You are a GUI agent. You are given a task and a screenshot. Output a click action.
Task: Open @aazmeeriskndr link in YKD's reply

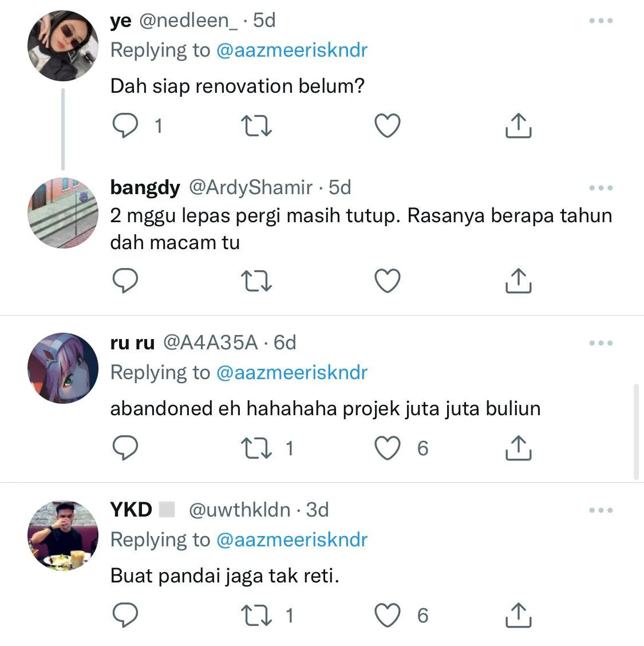291,539
